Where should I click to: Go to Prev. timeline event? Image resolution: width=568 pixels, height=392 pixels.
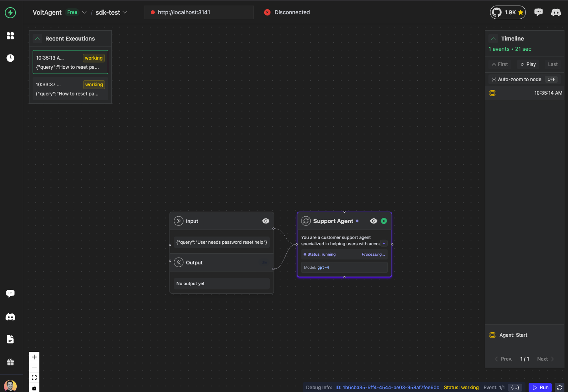pyautogui.click(x=503, y=359)
